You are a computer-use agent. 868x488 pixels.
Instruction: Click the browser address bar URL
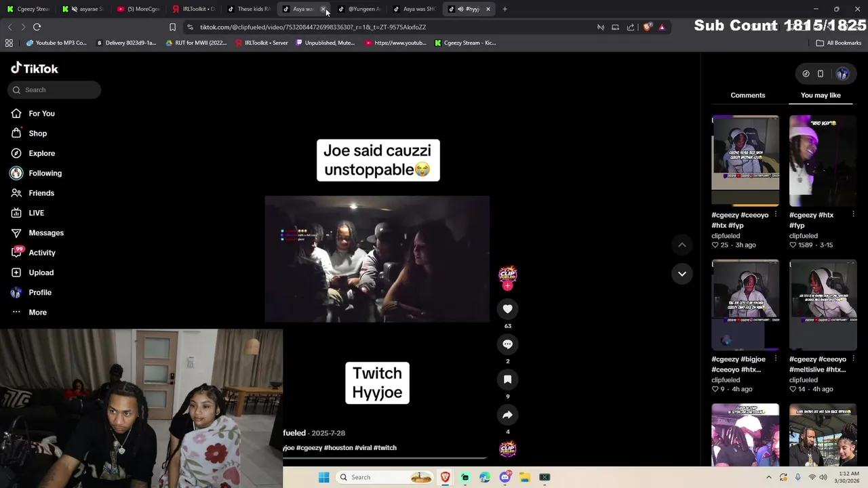click(313, 27)
